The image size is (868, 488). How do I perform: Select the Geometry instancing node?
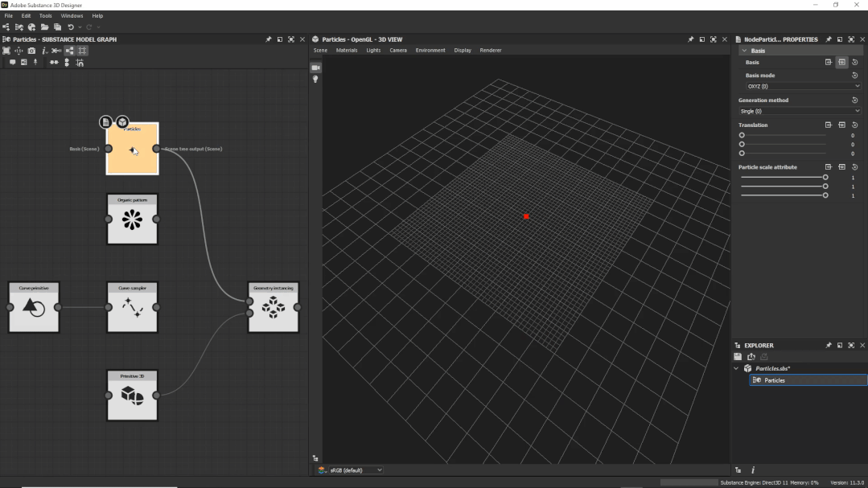coord(274,307)
